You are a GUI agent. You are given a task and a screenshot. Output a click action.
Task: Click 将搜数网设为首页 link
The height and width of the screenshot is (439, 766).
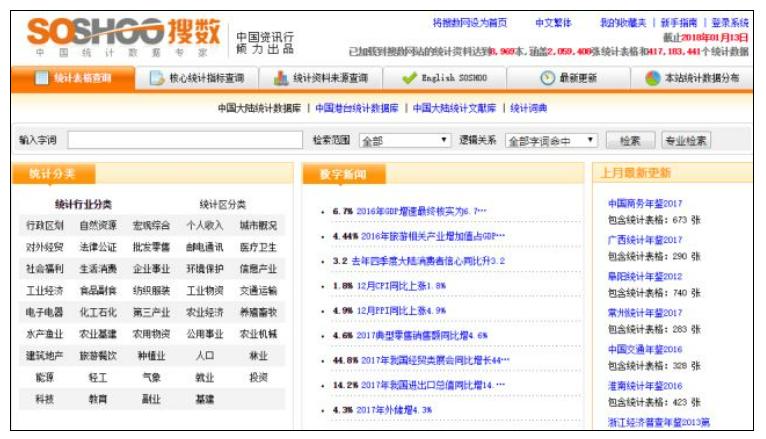coord(470,23)
